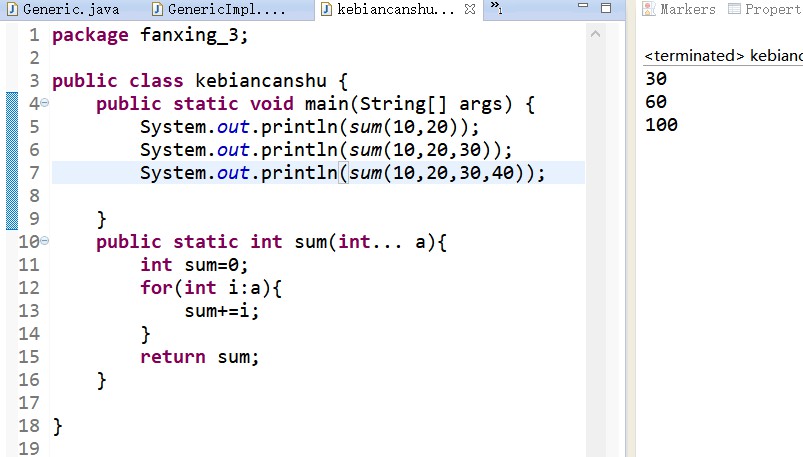Click the class name 'kebiancanshu' in line 3
This screenshot has height=457, width=803.
pyautogui.click(x=261, y=81)
